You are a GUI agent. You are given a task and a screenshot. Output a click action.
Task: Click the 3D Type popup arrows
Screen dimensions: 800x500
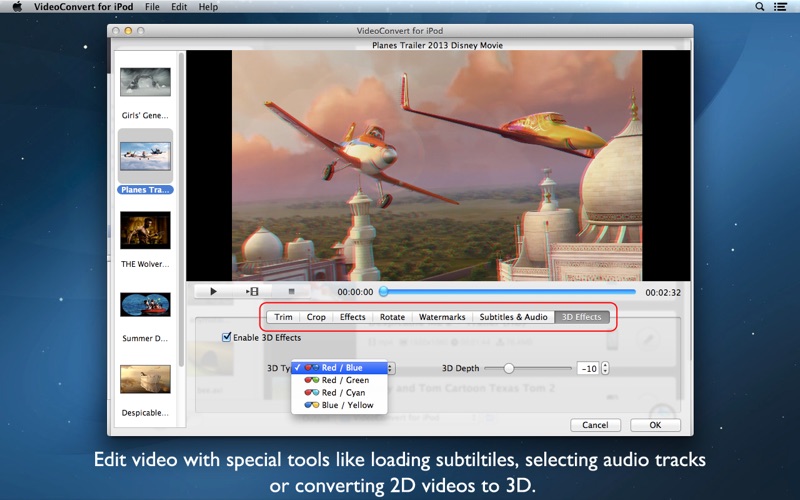[x=391, y=368]
